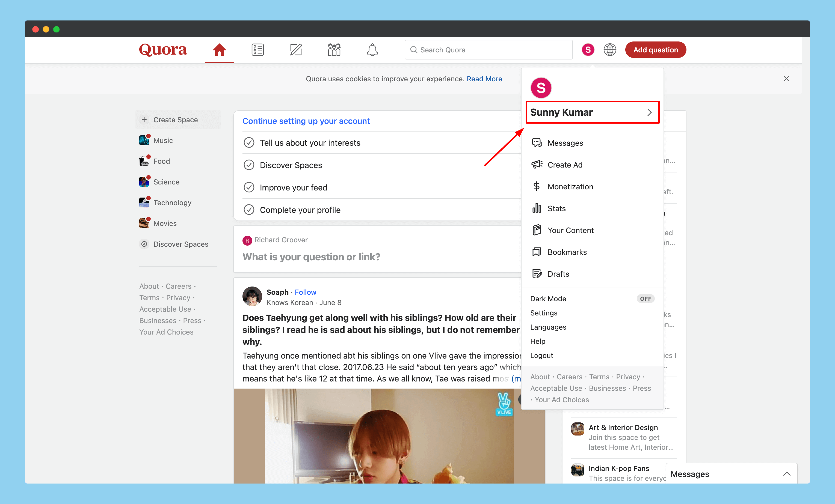Open the Following feed list icon
Screen dimensions: 835x504
point(257,50)
